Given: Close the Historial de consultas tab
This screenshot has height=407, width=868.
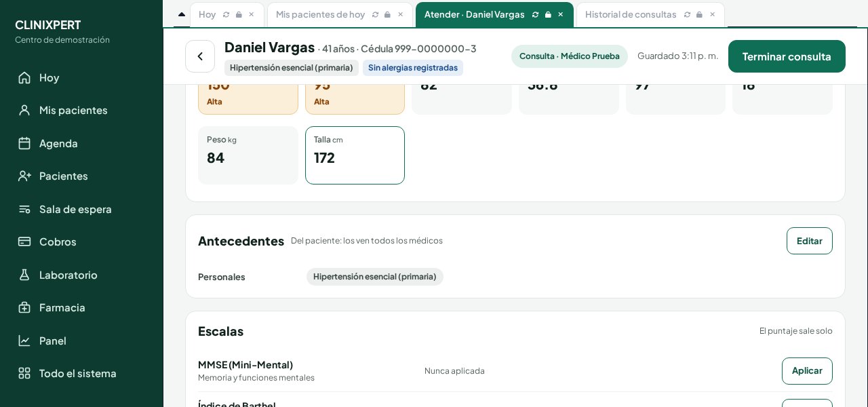Looking at the screenshot, I should click(x=712, y=14).
